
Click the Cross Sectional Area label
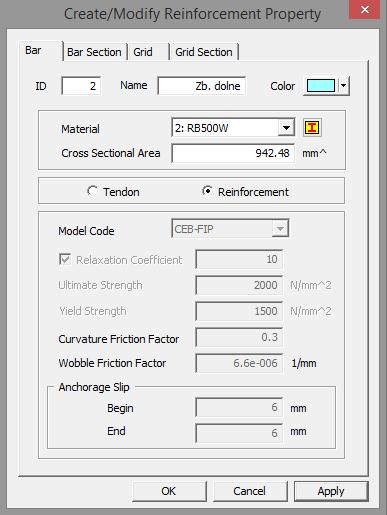pos(111,153)
